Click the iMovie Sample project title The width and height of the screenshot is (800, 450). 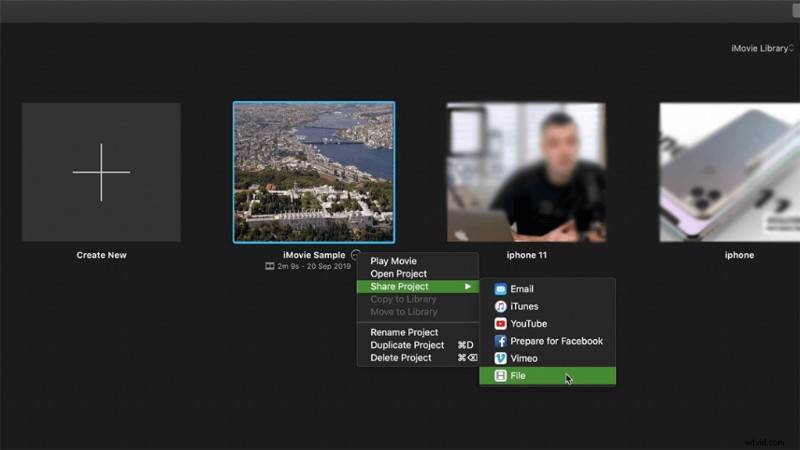pos(314,255)
